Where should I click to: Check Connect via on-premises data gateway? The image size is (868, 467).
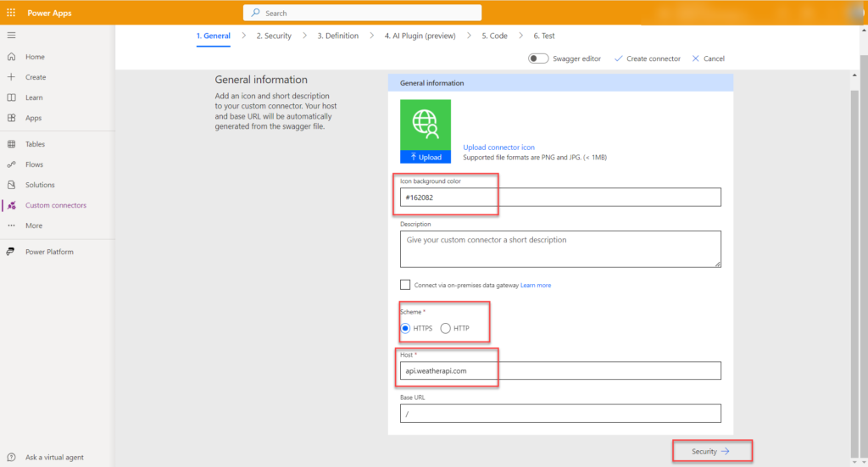pyautogui.click(x=406, y=285)
